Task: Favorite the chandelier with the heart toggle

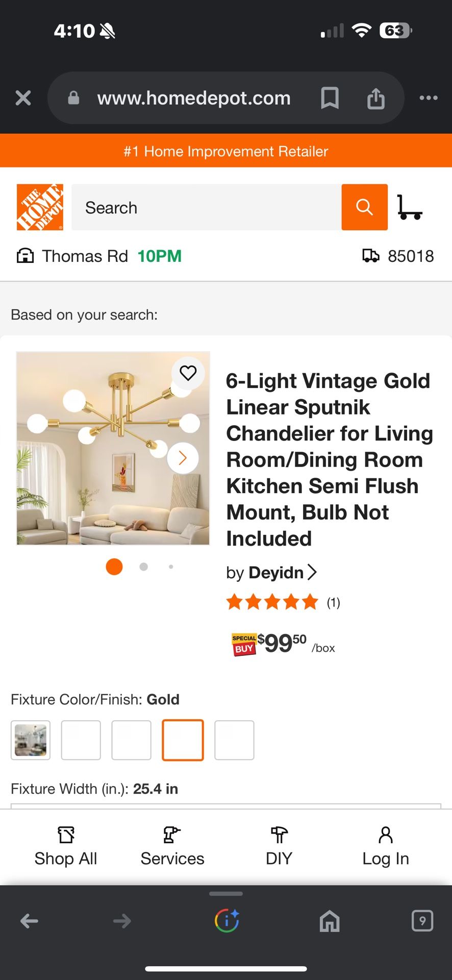Action: coord(189,373)
